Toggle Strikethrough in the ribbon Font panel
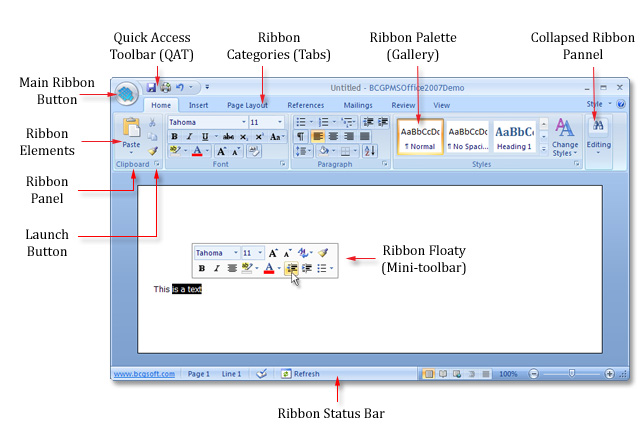Image resolution: width=640 pixels, height=431 pixels. [x=228, y=137]
